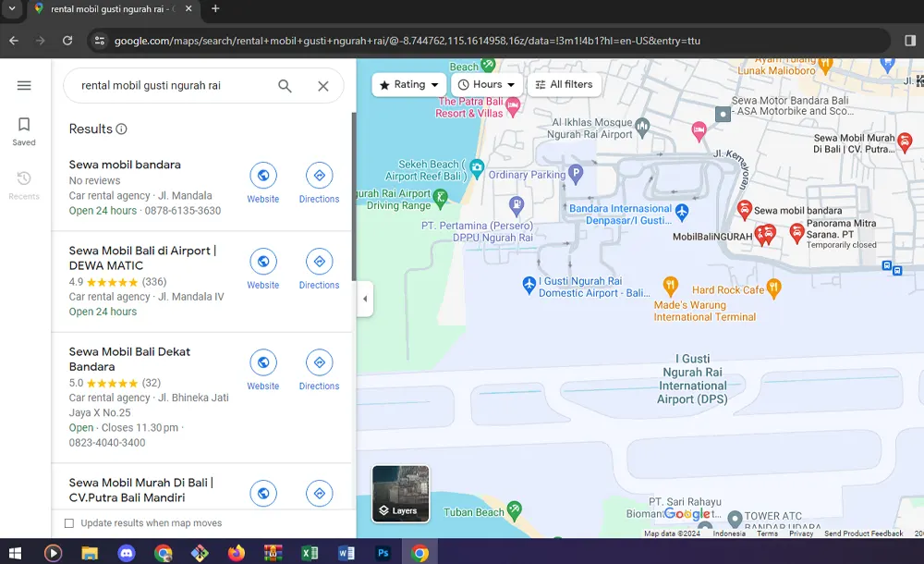Screen dimensions: 924x564
Task: Show info about Results
Action: (x=121, y=129)
